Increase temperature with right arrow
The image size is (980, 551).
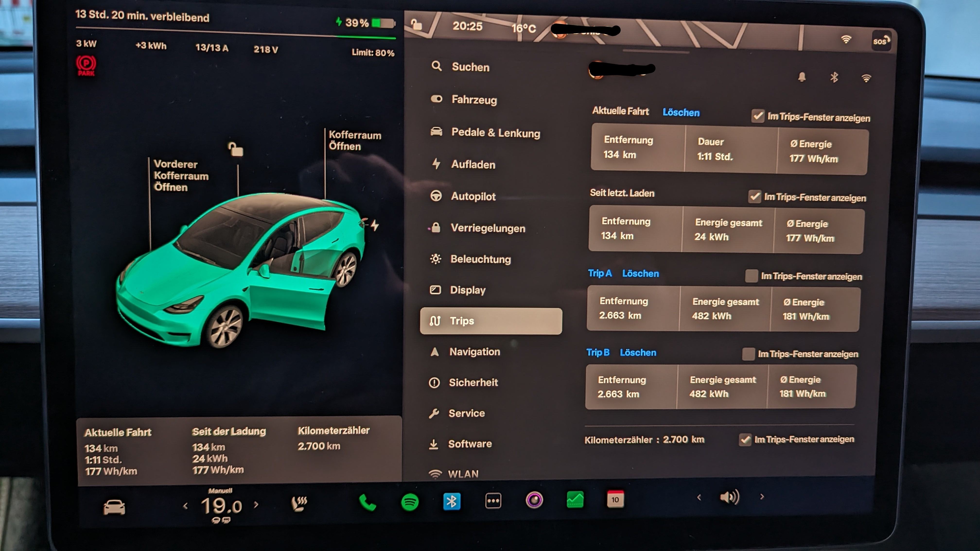[x=256, y=505]
